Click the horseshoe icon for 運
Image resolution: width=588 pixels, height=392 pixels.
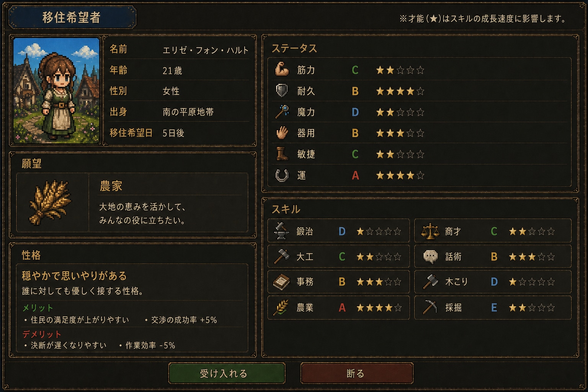[x=282, y=175]
